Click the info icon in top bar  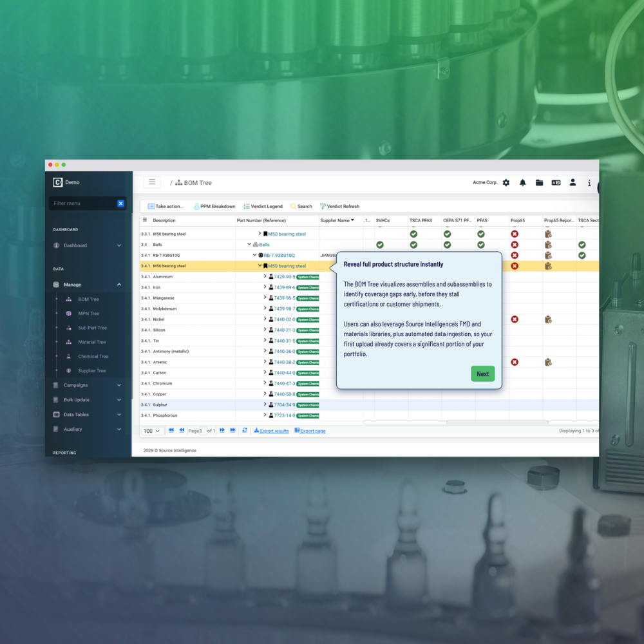(589, 183)
